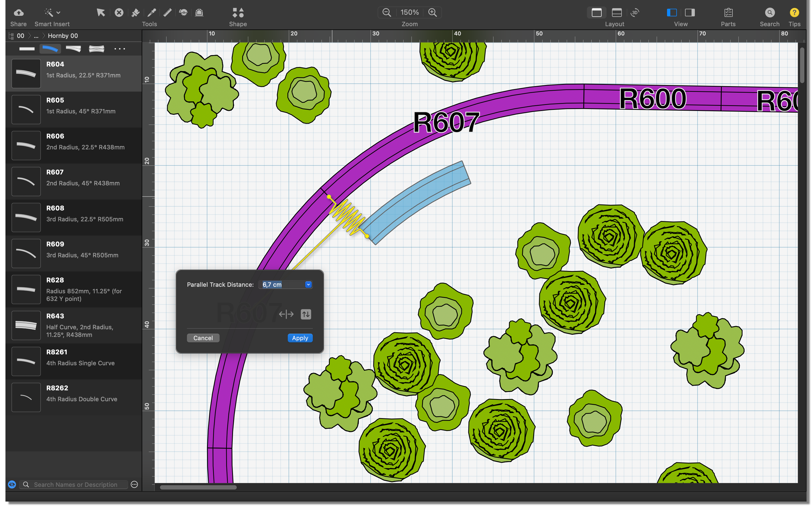Click the Search toolbar icon
Screen dimensions: 812x507
(770, 13)
